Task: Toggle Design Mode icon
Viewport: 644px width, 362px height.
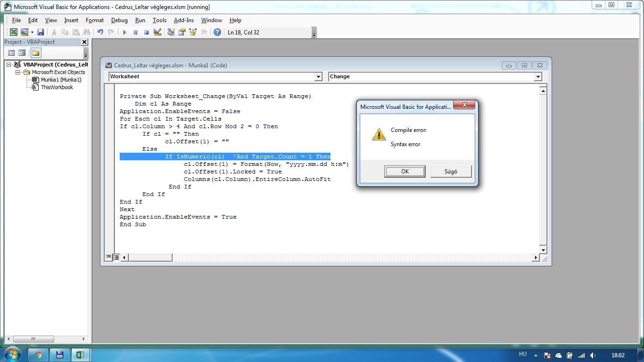Action: [157, 32]
